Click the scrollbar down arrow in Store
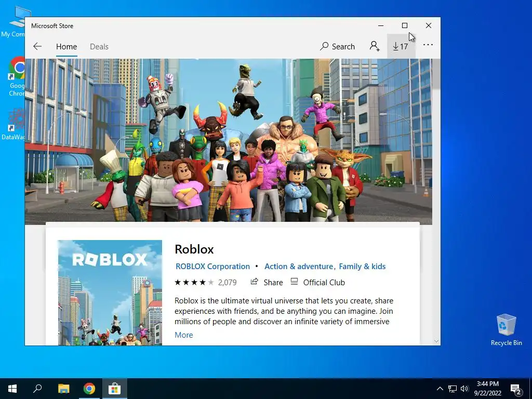Screen dimensions: 532x399 click(436, 341)
